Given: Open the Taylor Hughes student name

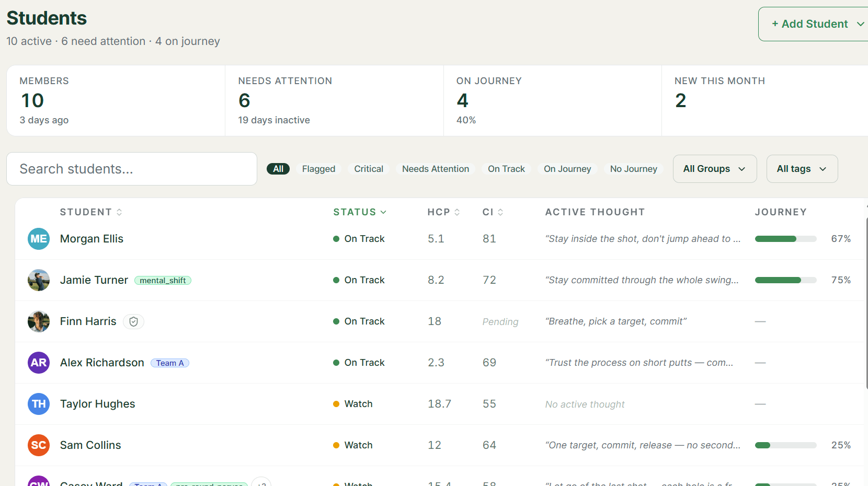Looking at the screenshot, I should (97, 404).
